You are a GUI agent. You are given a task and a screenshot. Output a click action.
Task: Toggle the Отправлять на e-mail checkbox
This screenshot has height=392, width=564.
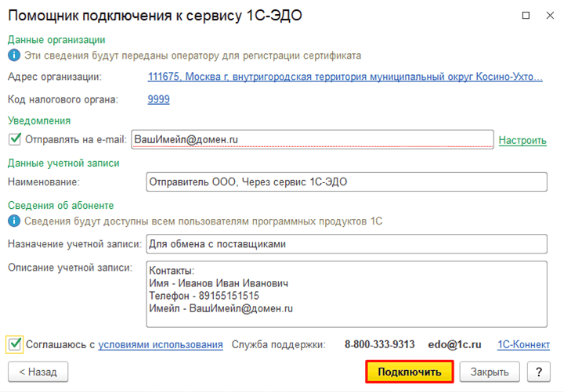click(15, 139)
